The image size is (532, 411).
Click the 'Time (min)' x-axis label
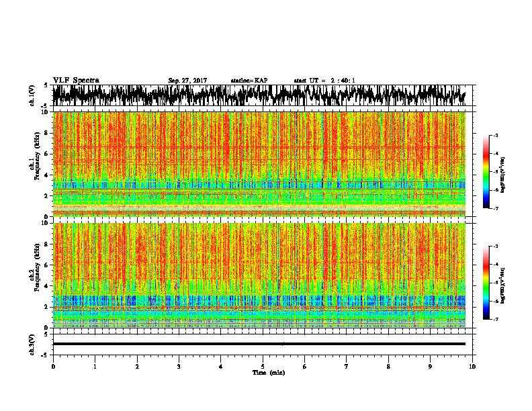point(269,373)
